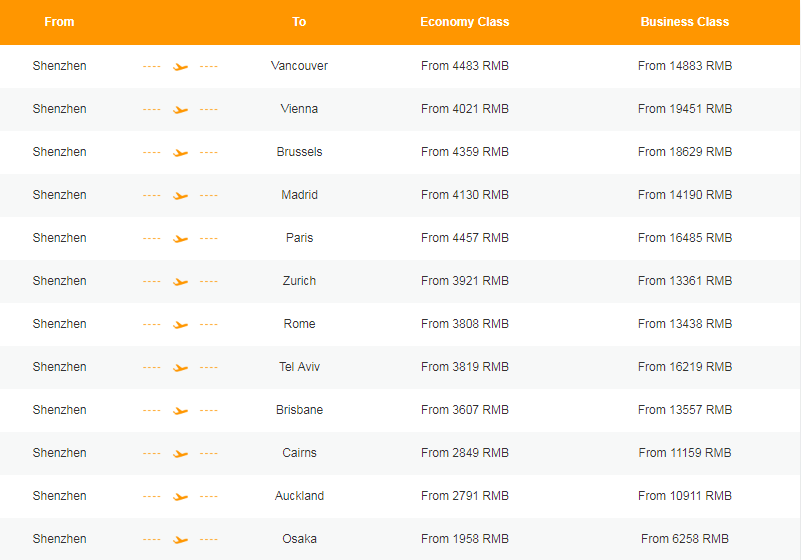Click the airplane icon in the Osaka row
Screen dimensions: 801x560
[x=180, y=540]
